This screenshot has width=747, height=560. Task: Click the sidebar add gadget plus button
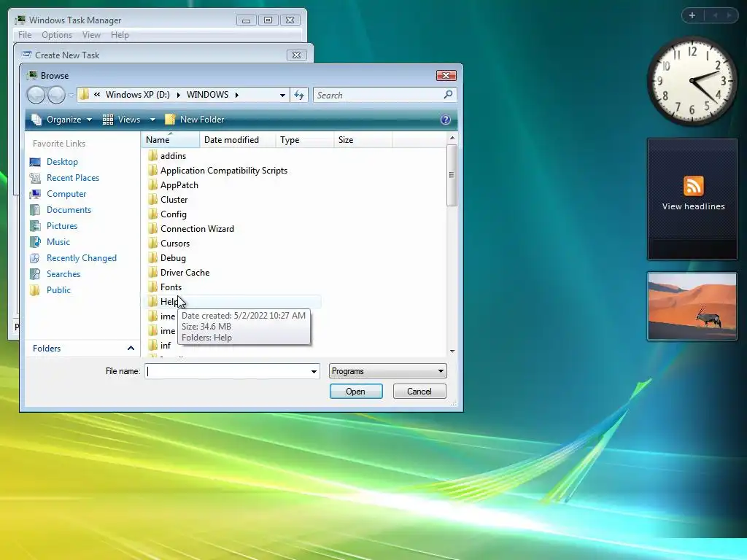tap(692, 15)
